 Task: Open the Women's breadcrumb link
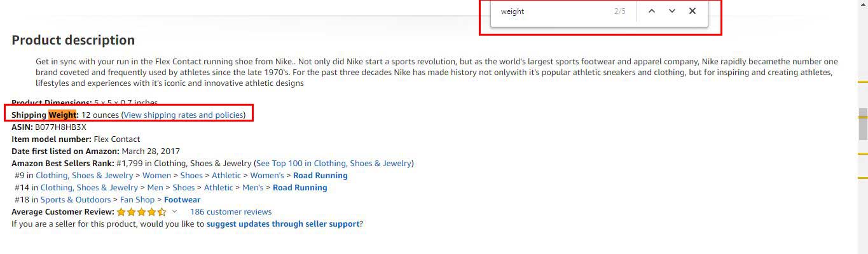pos(267,176)
